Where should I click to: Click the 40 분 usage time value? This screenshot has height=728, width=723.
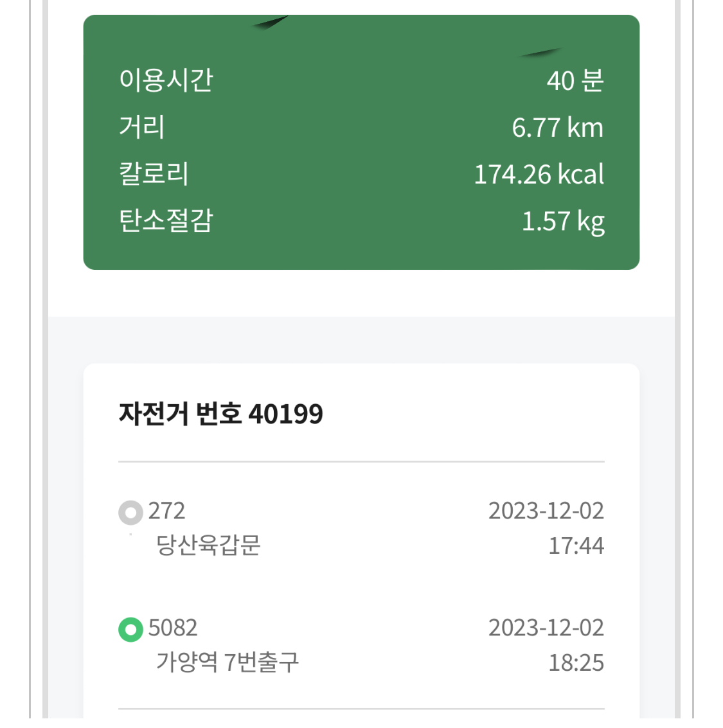pos(575,81)
